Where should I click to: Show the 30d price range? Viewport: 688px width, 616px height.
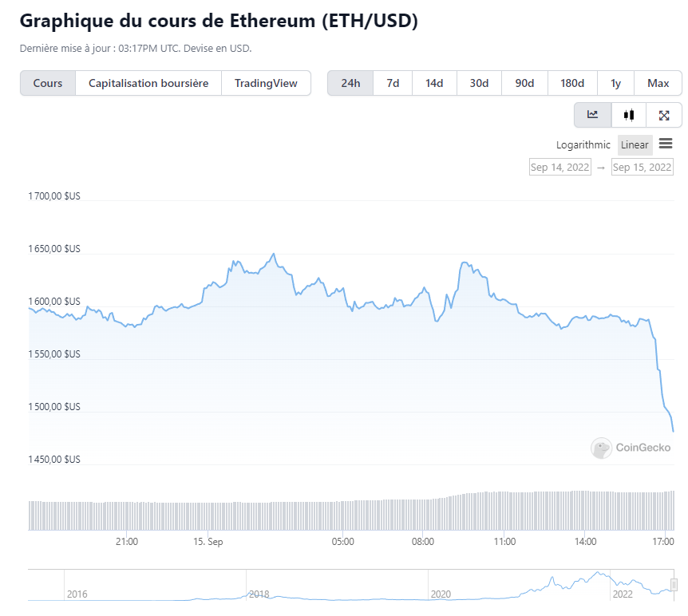pyautogui.click(x=479, y=83)
